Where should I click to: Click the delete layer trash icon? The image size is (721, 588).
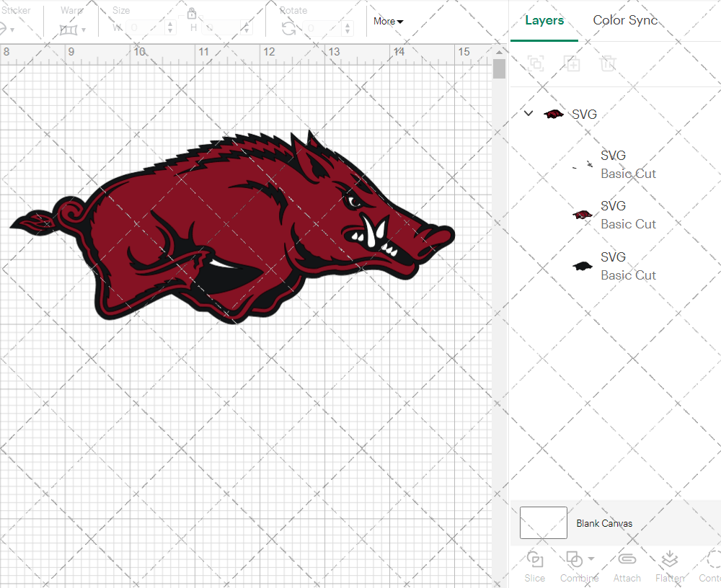[608, 63]
